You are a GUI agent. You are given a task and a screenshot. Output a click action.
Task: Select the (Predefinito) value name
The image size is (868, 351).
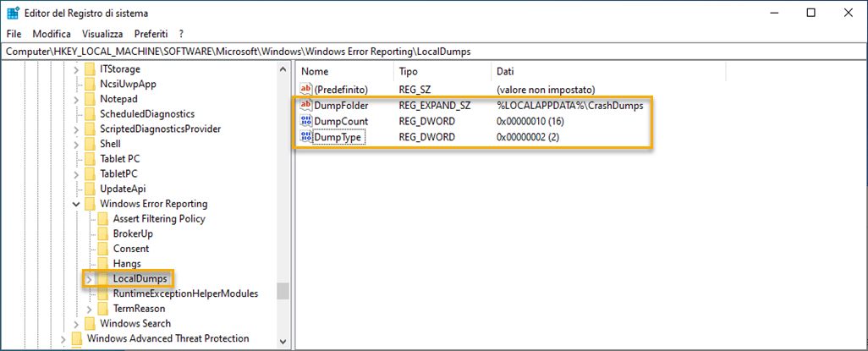pyautogui.click(x=341, y=89)
